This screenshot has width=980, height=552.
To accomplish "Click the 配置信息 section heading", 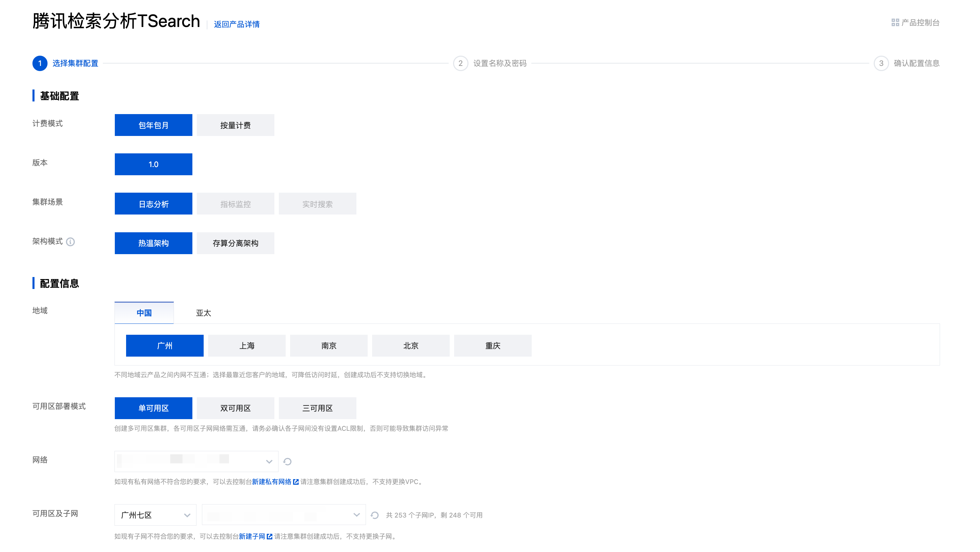I will [x=59, y=284].
